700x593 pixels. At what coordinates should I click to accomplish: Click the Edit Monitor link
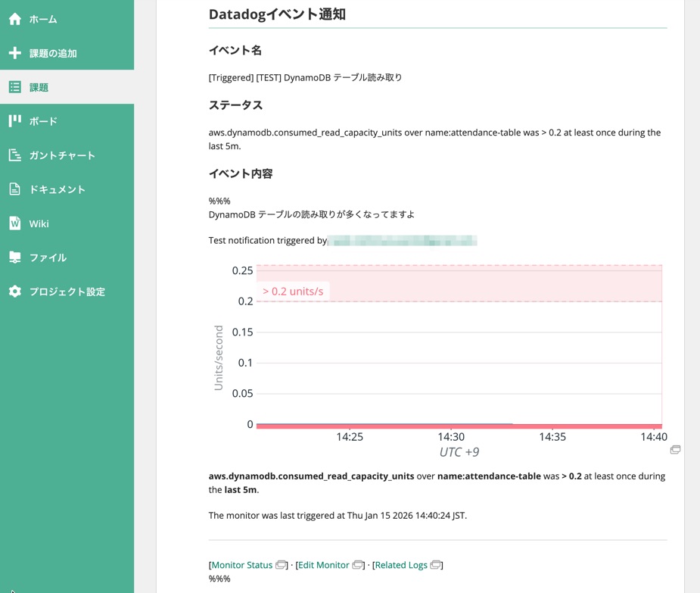[x=324, y=564]
